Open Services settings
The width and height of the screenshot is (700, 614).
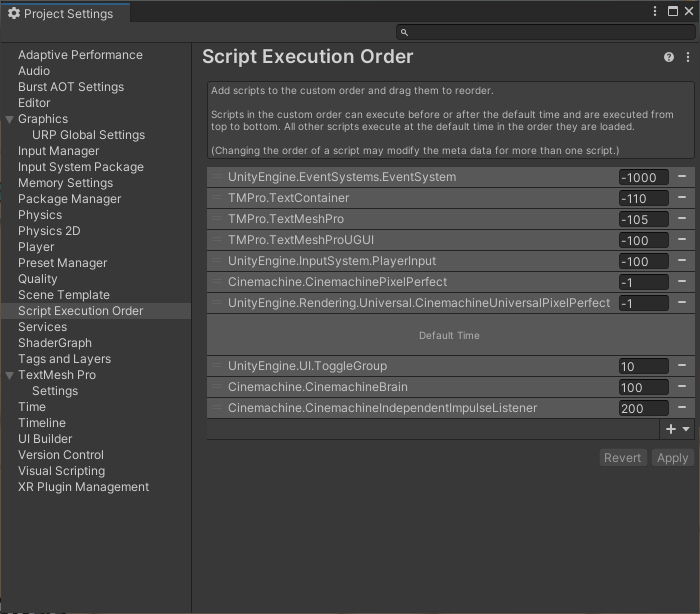pos(42,327)
